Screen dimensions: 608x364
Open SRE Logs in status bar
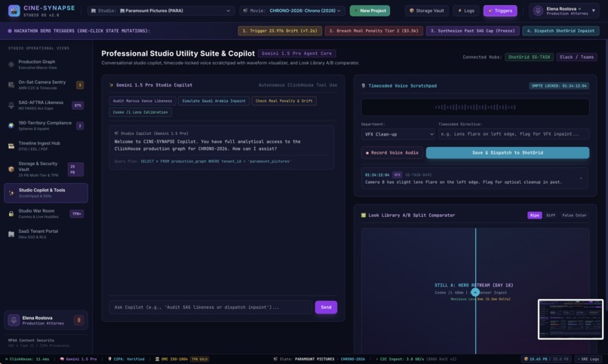[x=588, y=359]
